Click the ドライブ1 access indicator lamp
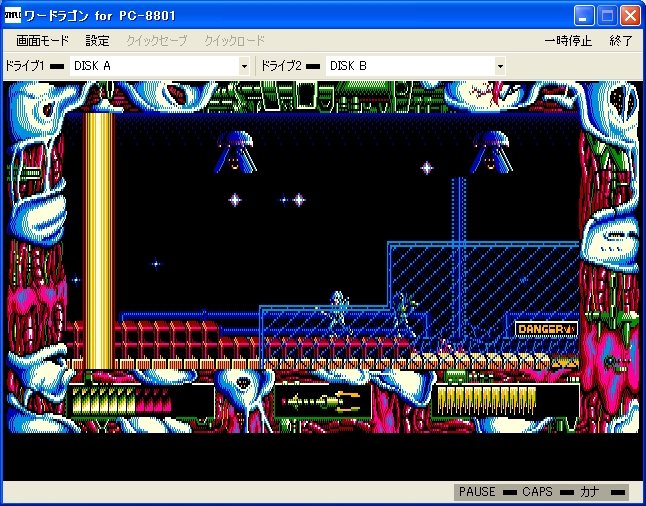Viewport: 646px width, 506px height. coord(57,66)
